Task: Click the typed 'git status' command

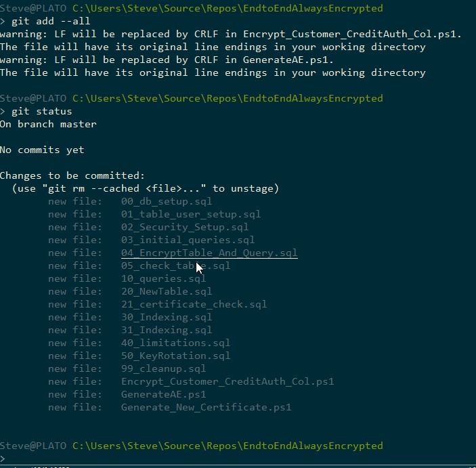Action: tap(42, 111)
